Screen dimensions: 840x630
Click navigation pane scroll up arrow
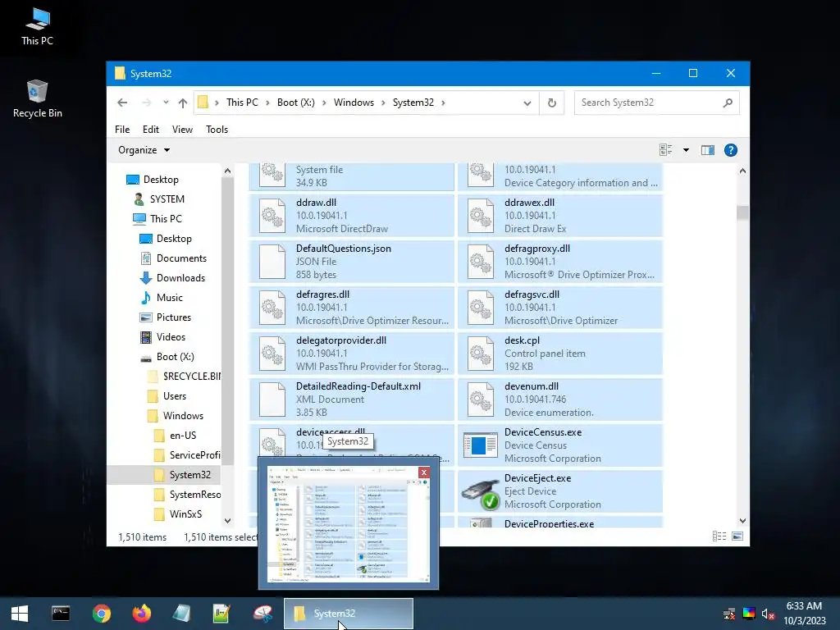228,171
